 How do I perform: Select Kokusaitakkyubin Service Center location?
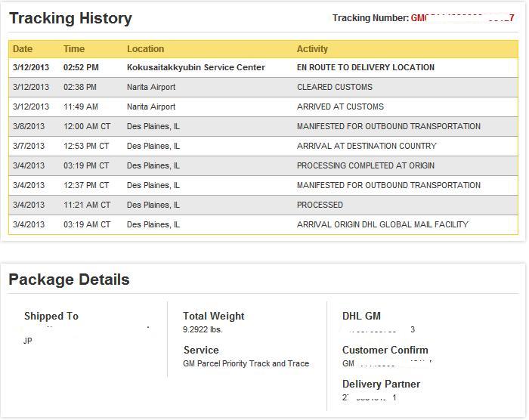coord(196,67)
